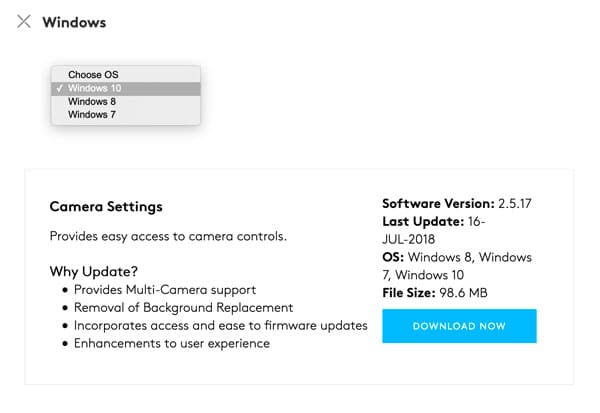Screen dimensions: 600x413
Task: Click the checkmark beside Windows 10
Action: tap(61, 88)
